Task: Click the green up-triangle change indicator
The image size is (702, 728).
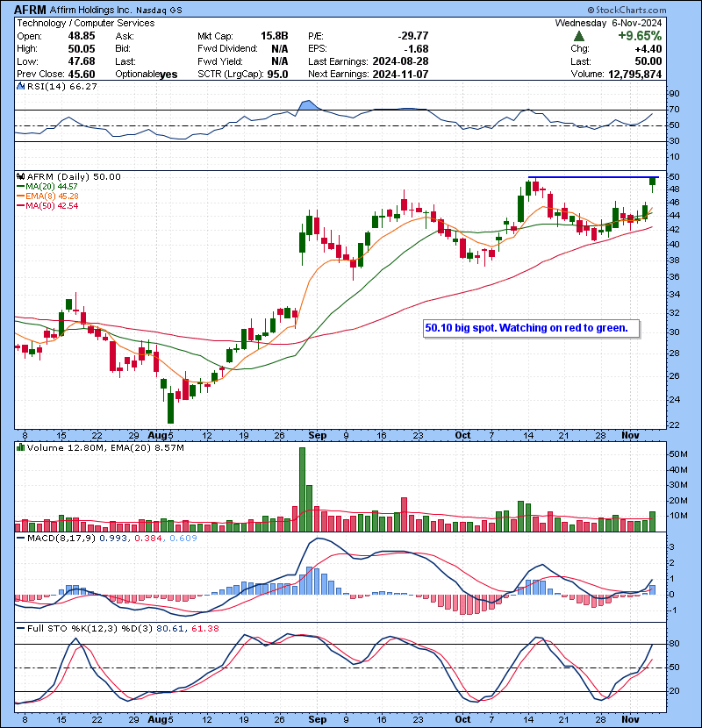Action: click(579, 36)
